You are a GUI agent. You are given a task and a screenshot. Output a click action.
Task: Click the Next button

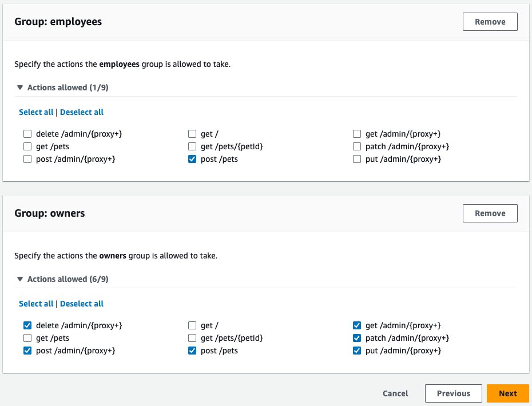(507, 393)
